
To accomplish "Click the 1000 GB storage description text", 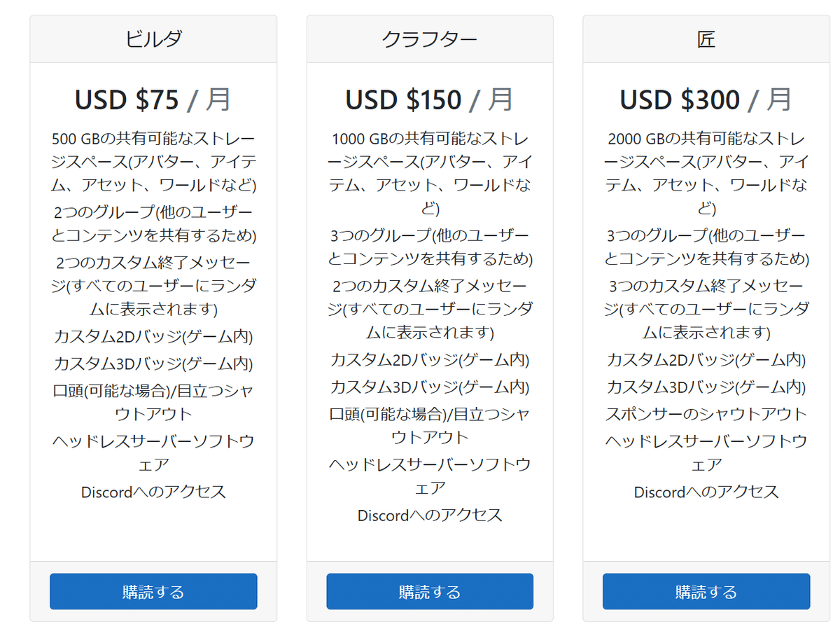I will pos(430,173).
